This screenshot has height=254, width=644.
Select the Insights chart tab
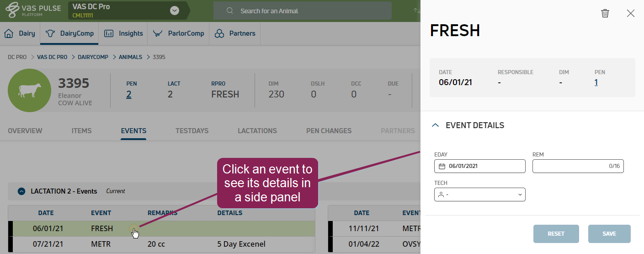coord(124,33)
